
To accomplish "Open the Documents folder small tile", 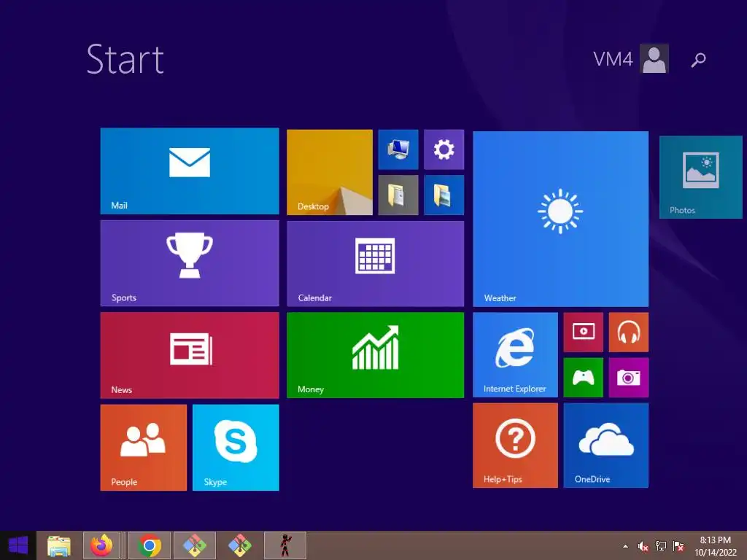I will point(398,195).
